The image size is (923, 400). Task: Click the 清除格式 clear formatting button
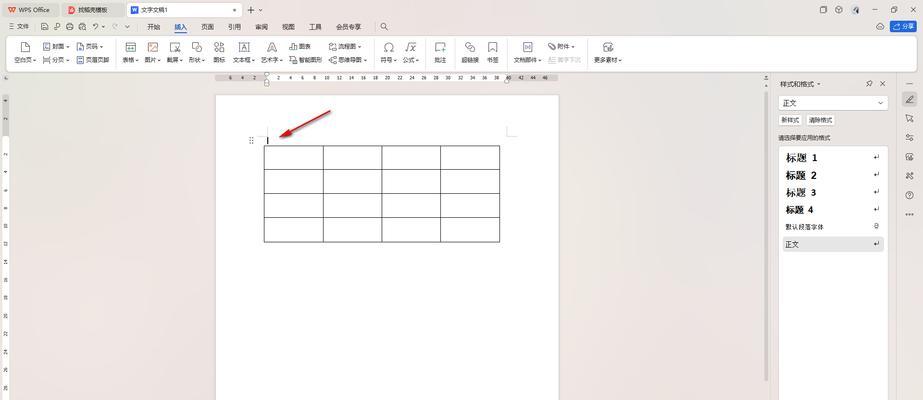click(x=821, y=120)
